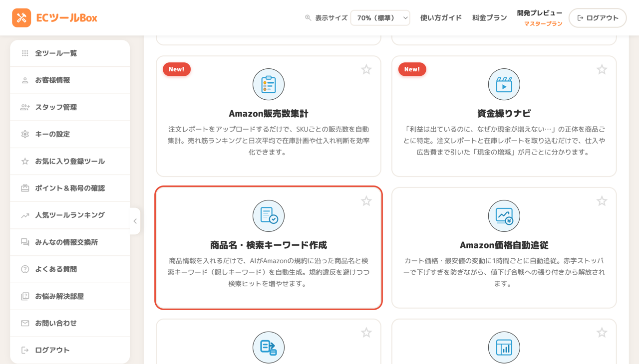Viewport: 639px width, 364px height.
Task: Click the grid icon beside 全ツール一覧
Action: 25,53
